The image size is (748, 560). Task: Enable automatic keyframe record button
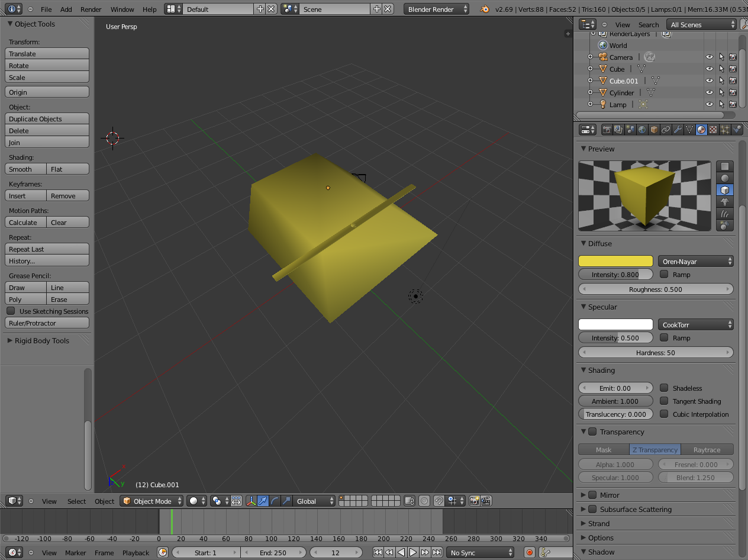[530, 552]
